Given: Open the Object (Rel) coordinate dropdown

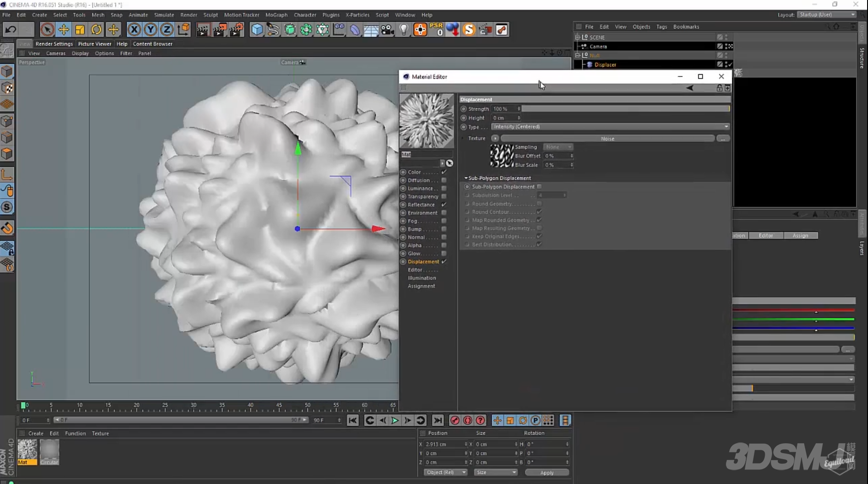Looking at the screenshot, I should pos(446,473).
